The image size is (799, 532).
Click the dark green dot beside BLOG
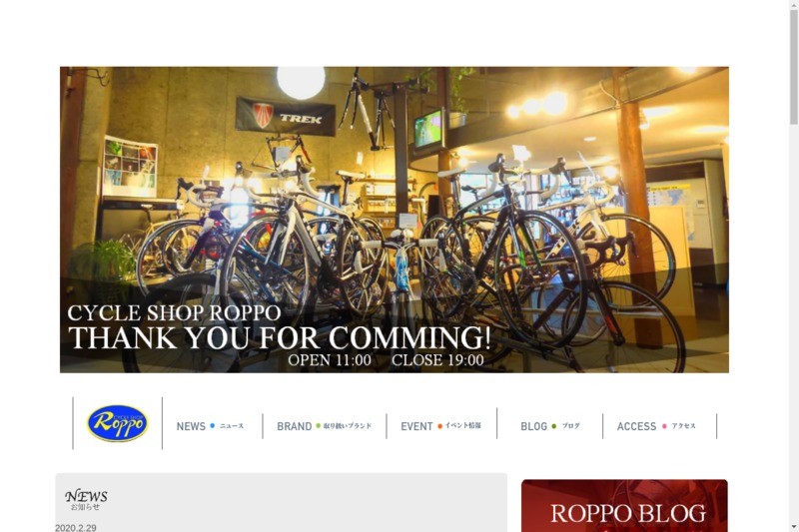click(554, 426)
